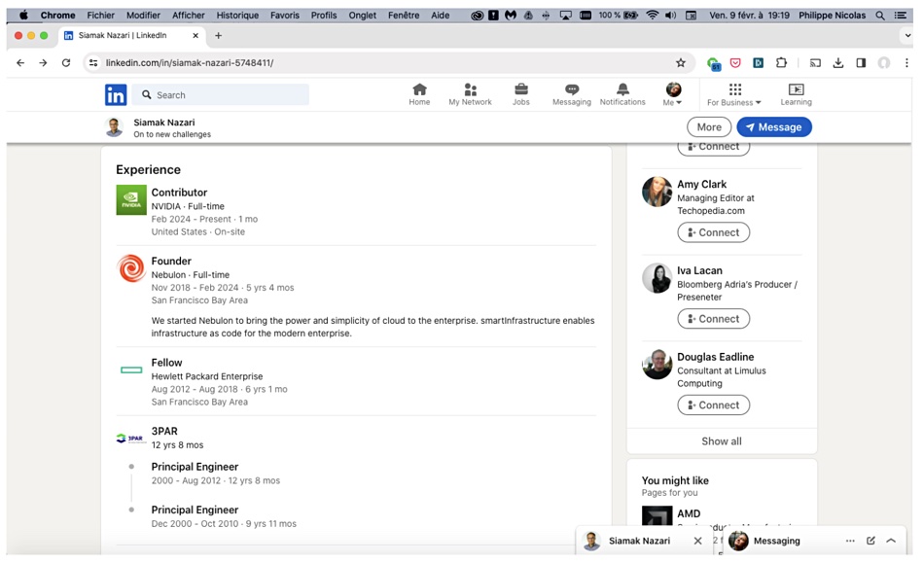Toggle Chrome side panel icon

tap(861, 62)
